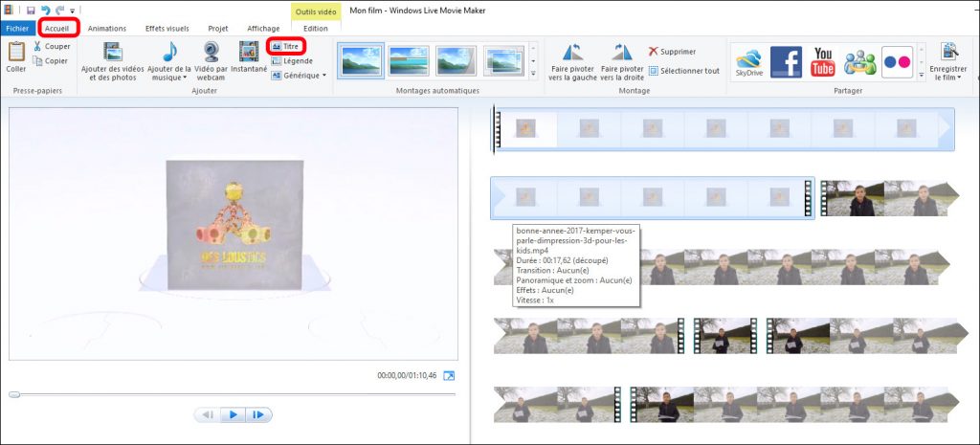Select the second AutoMovie theme thumbnail
The image size is (980, 445).
(x=408, y=60)
